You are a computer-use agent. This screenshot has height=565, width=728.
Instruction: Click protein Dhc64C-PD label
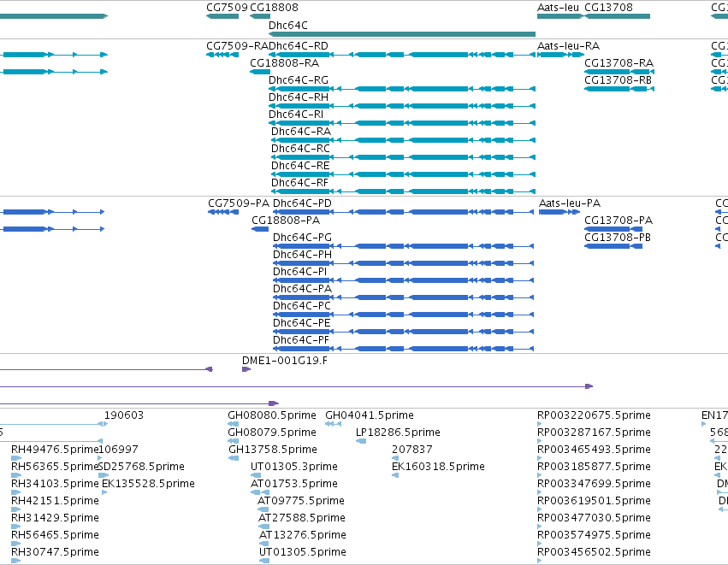(302, 203)
